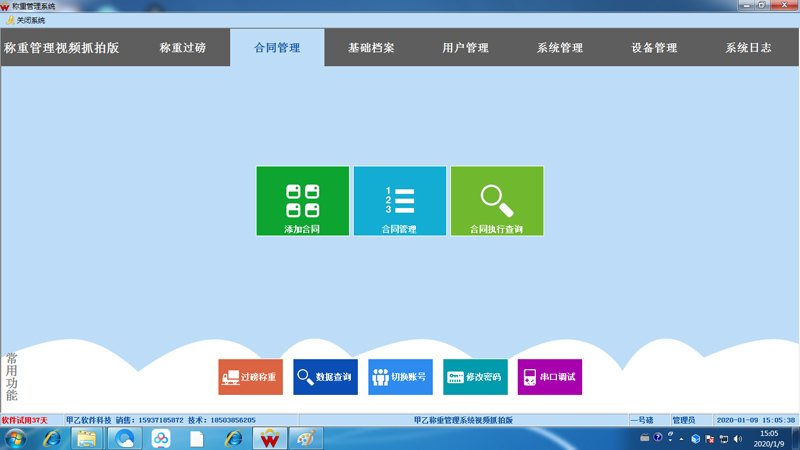Click 切换账号 switch account shortcut
The width and height of the screenshot is (800, 450).
400,377
